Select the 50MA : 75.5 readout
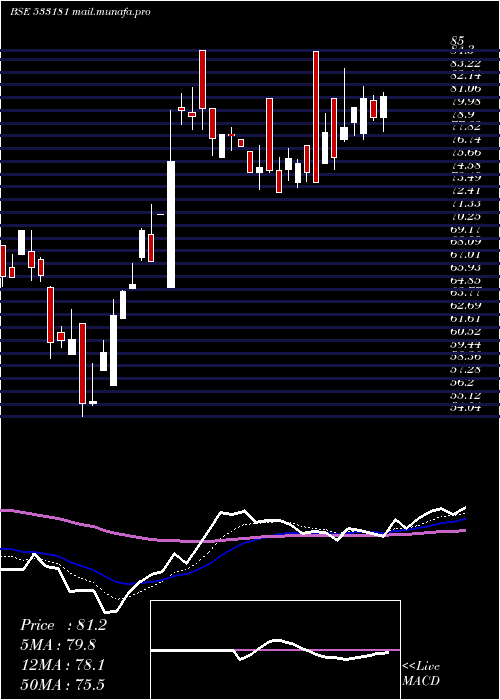This screenshot has width=500, height=700. click(x=63, y=684)
